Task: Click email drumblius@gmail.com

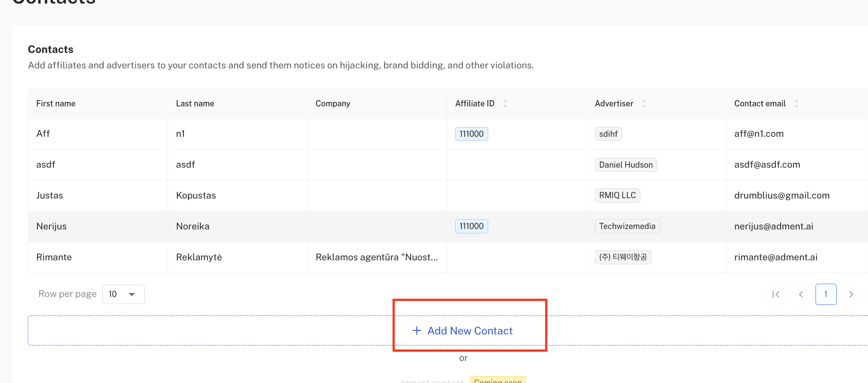Action: (782, 195)
